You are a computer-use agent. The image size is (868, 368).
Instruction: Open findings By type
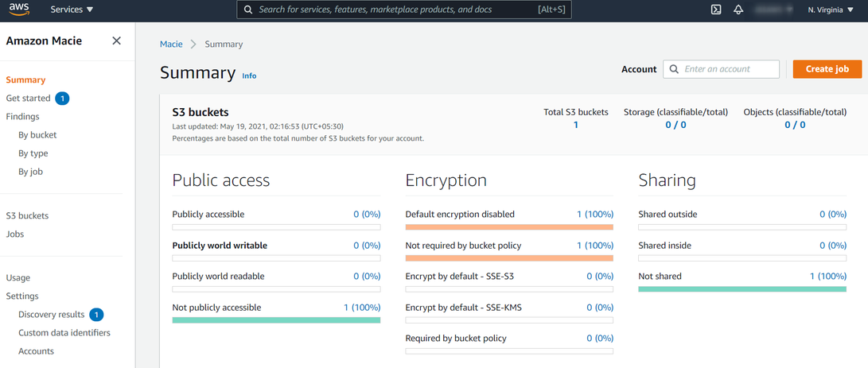click(33, 153)
